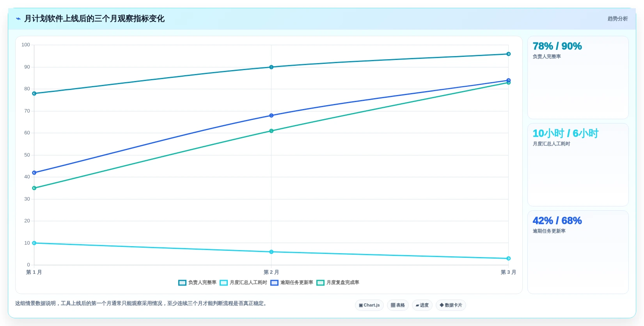The width and height of the screenshot is (644, 326).
Task: Click the 月度复盘完成率 data point at 第 2 月
Action: coord(271,131)
